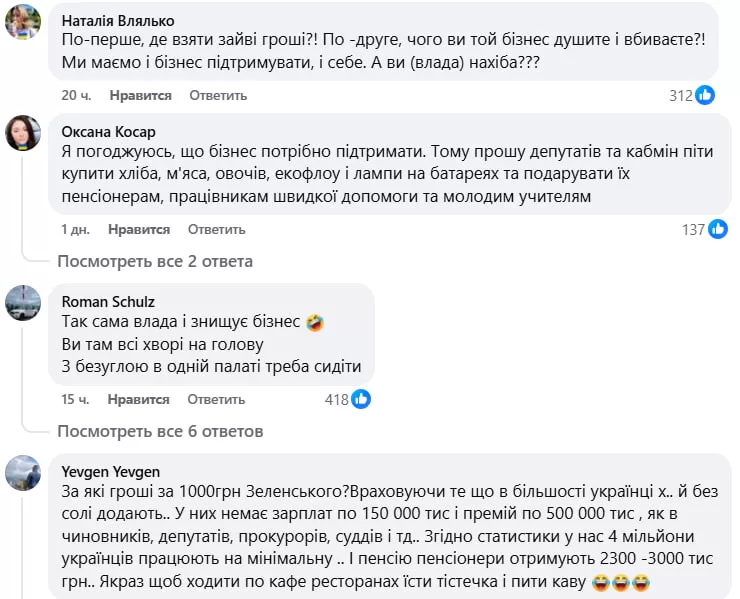Screen dimensions: 740x599
Task: Click the 20 ч. timestamp link
Action: click(76, 96)
